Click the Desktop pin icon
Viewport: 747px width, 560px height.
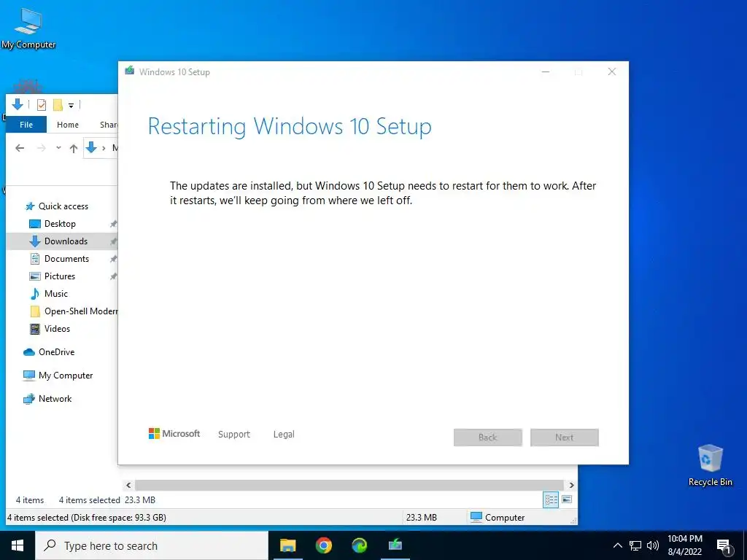tap(113, 224)
